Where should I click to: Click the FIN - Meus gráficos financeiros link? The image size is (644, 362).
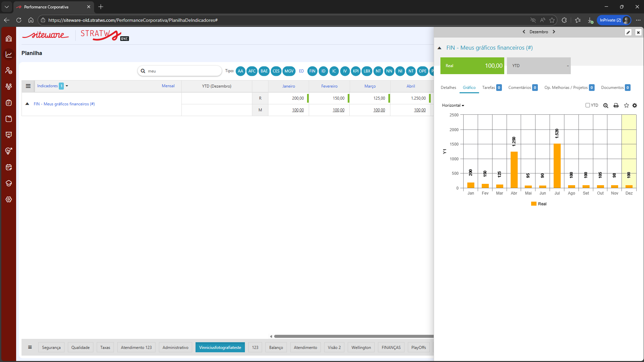tap(64, 104)
